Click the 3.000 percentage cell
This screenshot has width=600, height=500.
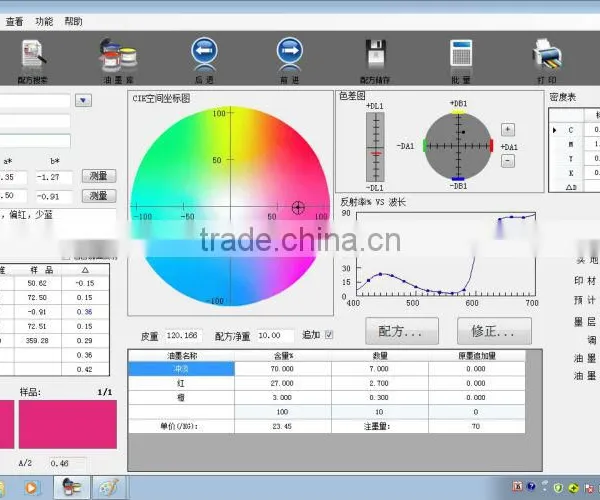(283, 397)
